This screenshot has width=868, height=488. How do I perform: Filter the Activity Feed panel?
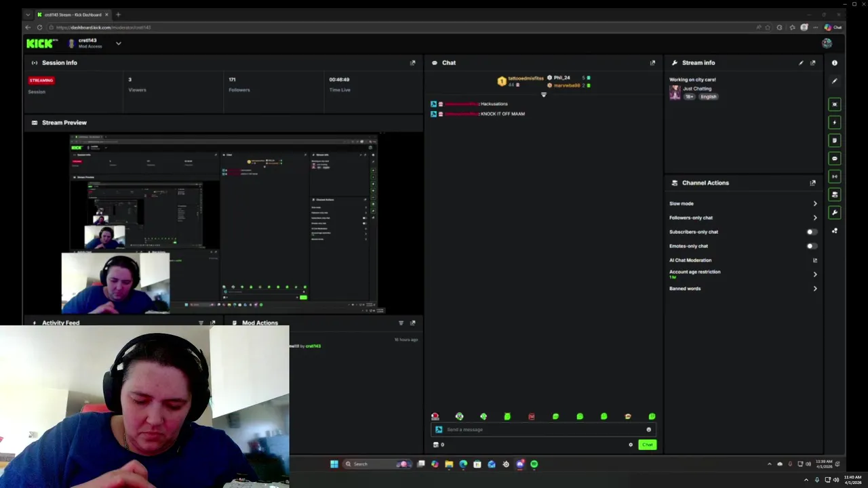coord(201,323)
